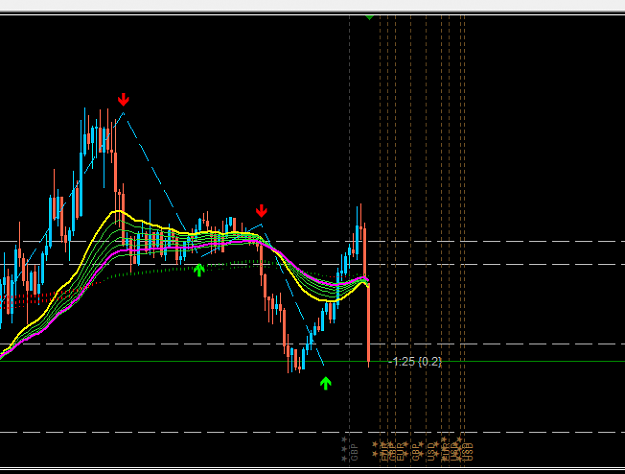Click the gray importance stars beside gray GBP
Viewport: 625px width, 474px height.
pos(344,449)
